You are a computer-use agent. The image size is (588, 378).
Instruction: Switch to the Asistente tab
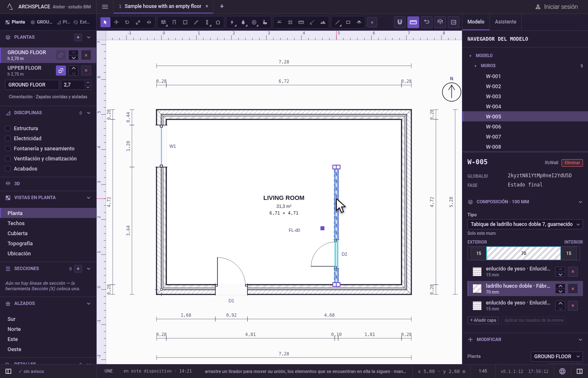click(506, 22)
